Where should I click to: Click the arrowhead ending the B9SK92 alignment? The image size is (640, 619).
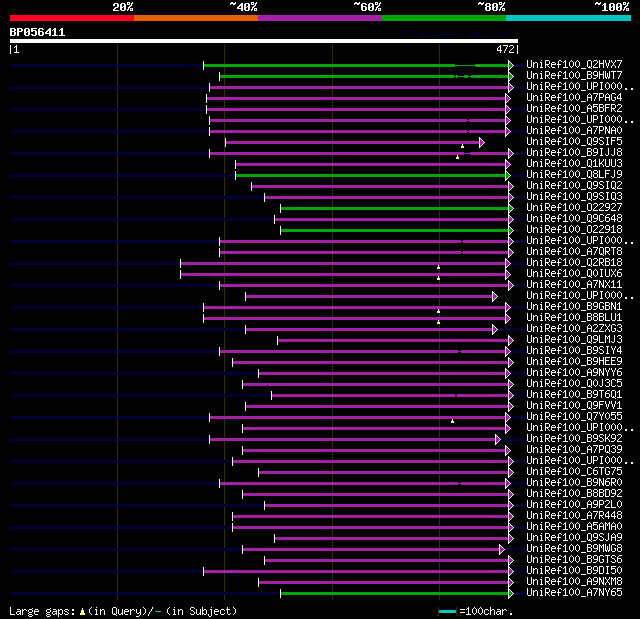(x=498, y=439)
